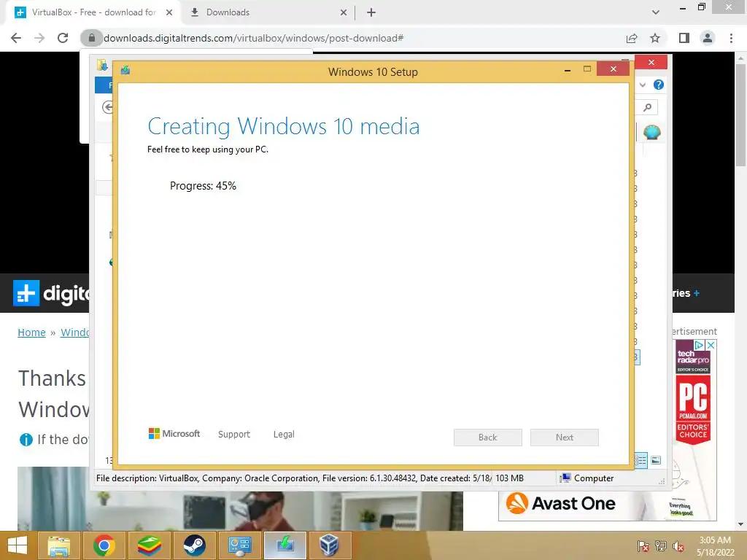
Task: Click the Explorer back navigation arrow
Action: pos(108,108)
